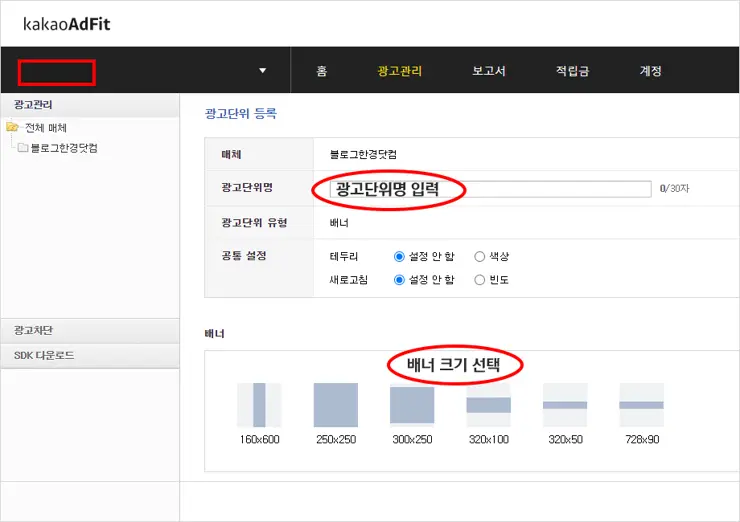Screen dimensions: 740x522
Task: Open the 광고관리 menu
Action: pos(399,71)
